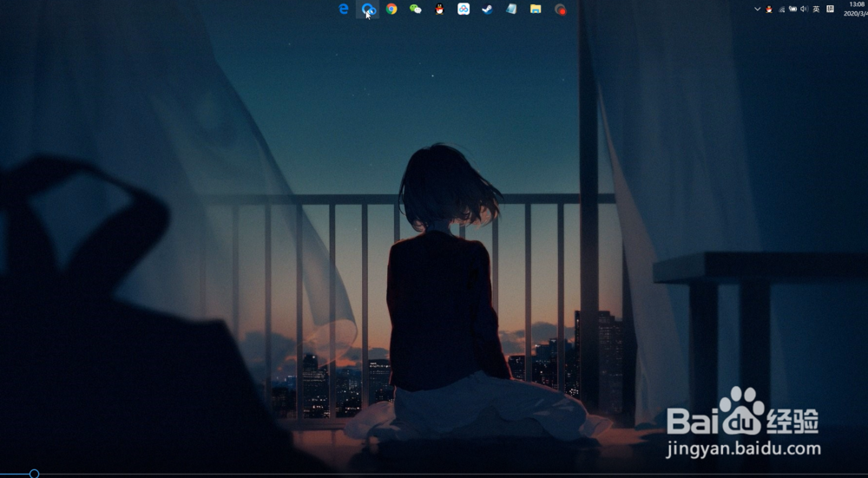Click the video progress slider handle
Image resolution: width=868 pixels, height=478 pixels.
(34, 474)
